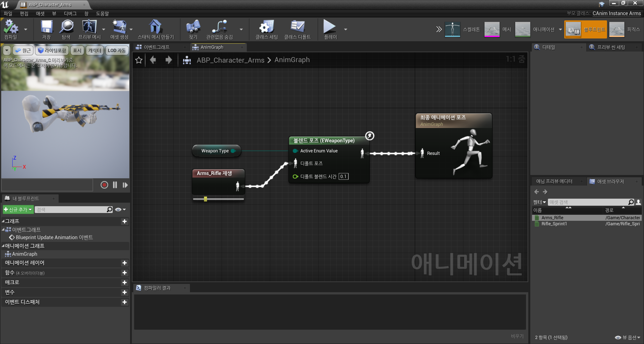Click the viewport record button
Viewport: 644px width, 344px height.
[104, 185]
